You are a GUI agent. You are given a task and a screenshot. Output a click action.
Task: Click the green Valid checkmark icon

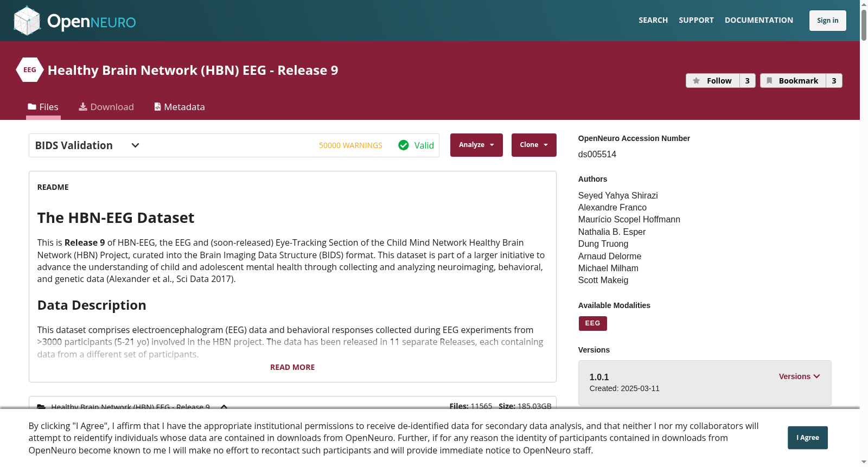(404, 145)
